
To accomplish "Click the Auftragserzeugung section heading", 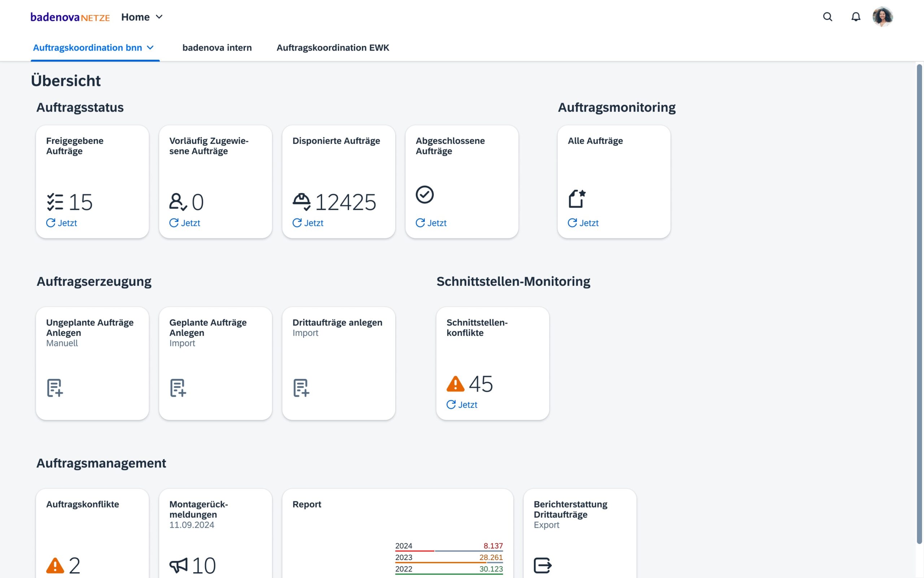I will 94,281.
